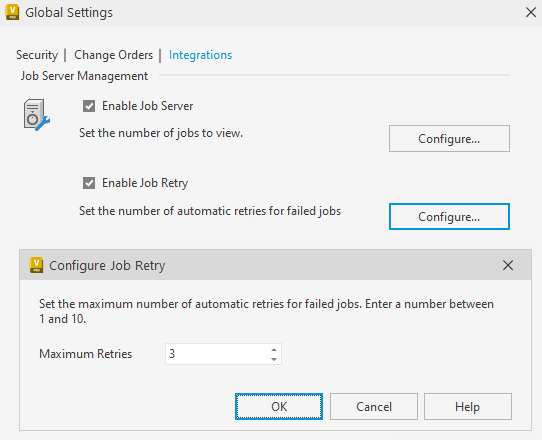Viewport: 542px width, 440px height.
Task: Close the Configure Job Retry dialog
Action: coord(508,265)
